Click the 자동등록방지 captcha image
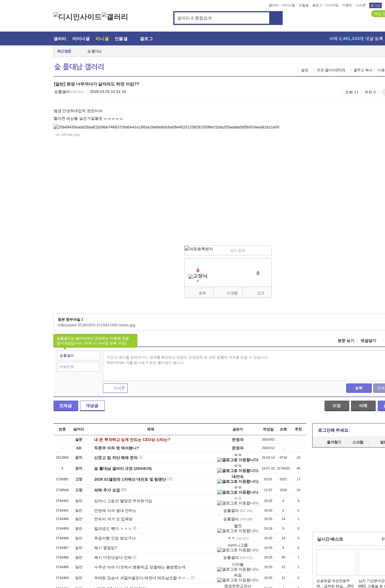 coord(199,249)
